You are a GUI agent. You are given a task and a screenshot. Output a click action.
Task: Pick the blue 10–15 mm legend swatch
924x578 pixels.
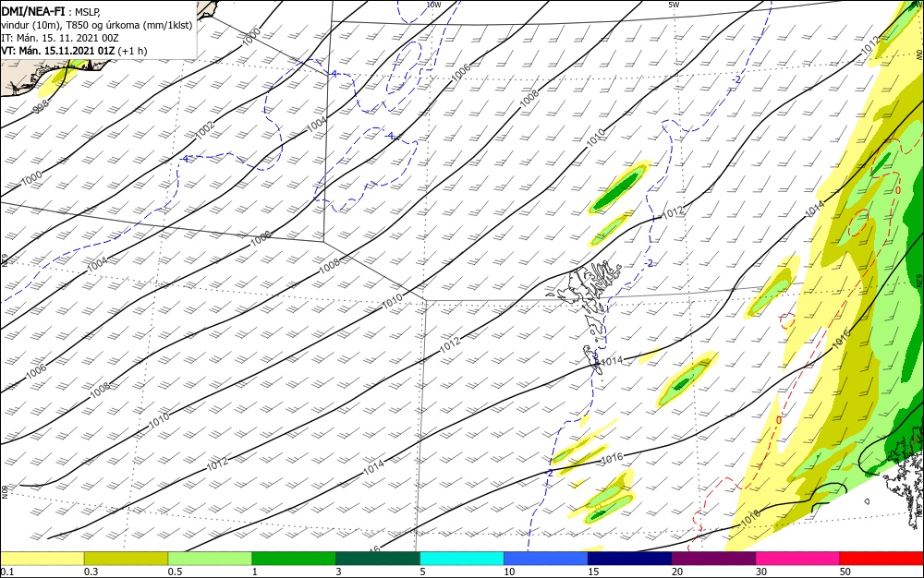pos(546,559)
